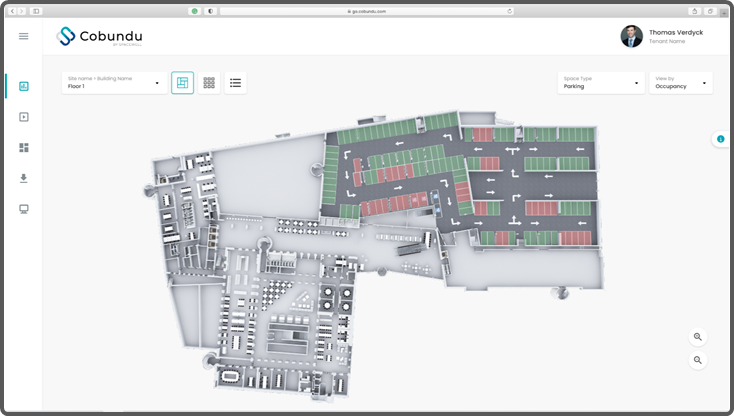Viewport: 734px width, 416px height.
Task: Open the play/video sidebar icon
Action: (24, 117)
